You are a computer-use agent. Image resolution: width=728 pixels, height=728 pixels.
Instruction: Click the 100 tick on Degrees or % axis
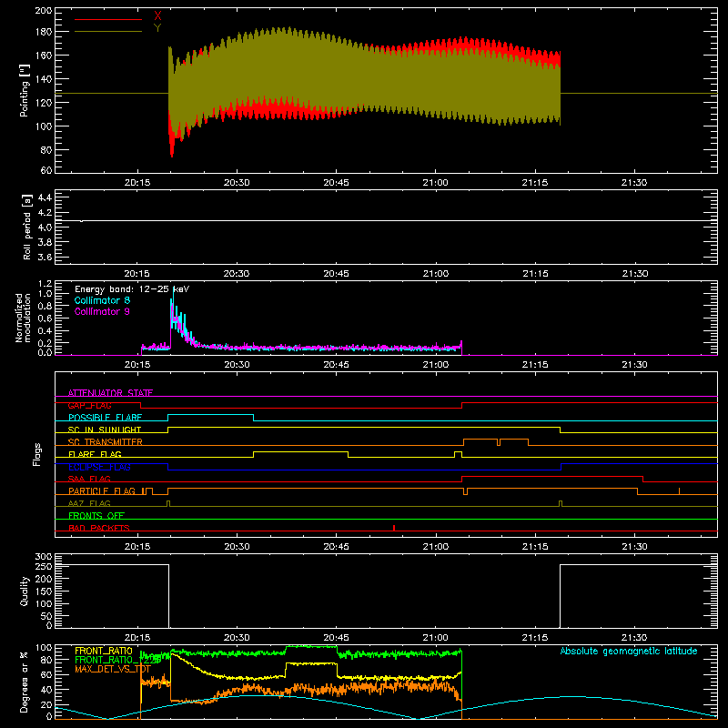(44, 648)
